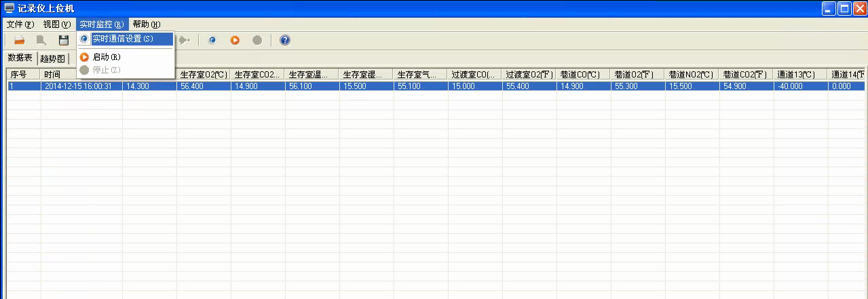Open the 视图(V) menu
Image resolution: width=868 pixels, height=299 pixels.
coord(57,24)
